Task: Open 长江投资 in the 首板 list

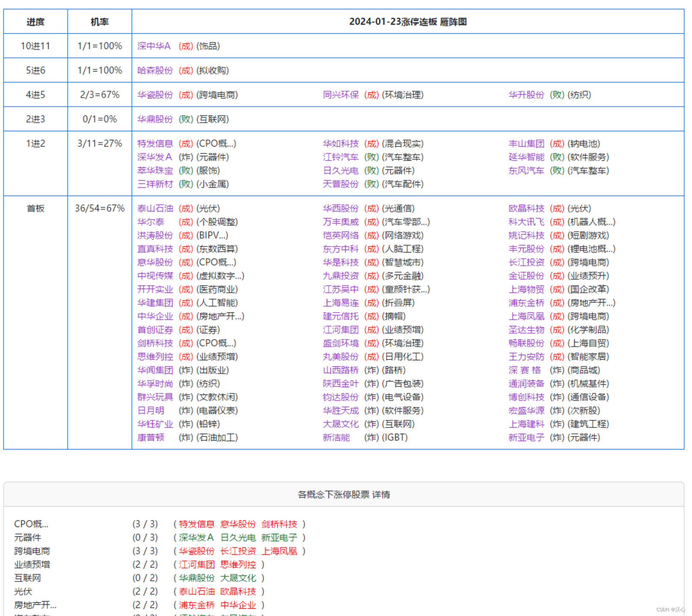Action: coord(526,263)
